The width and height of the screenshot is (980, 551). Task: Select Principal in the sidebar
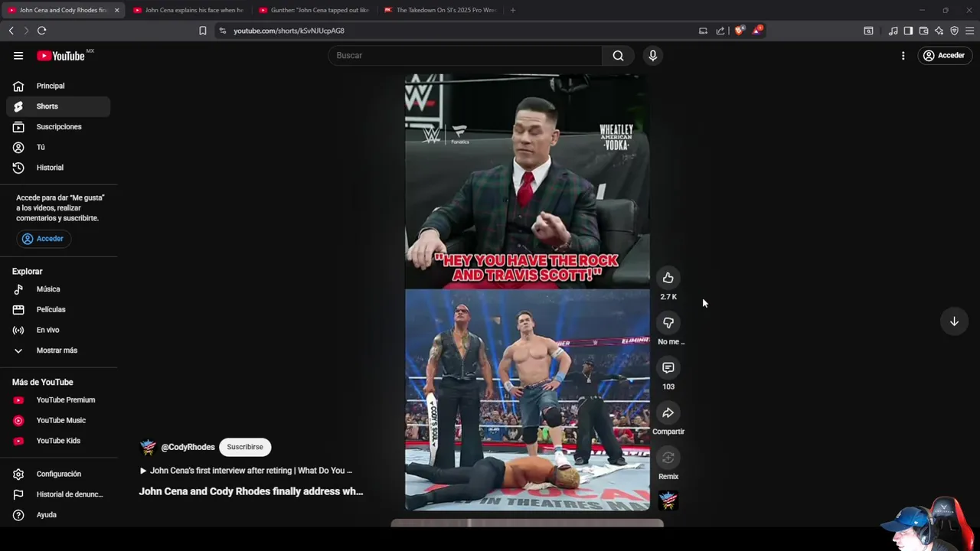(58, 86)
